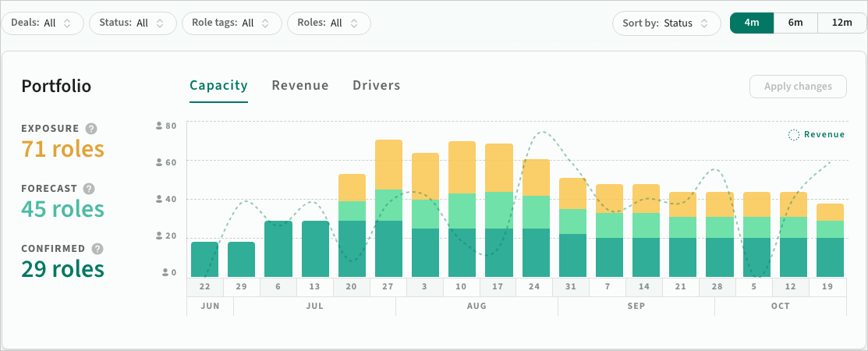Open the Role tags filter dropdown
This screenshot has width=868, height=351.
coord(232,23)
